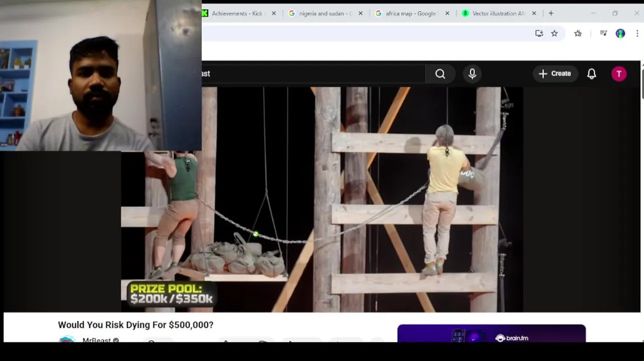Click the MrBeast channel name link

tap(96, 340)
